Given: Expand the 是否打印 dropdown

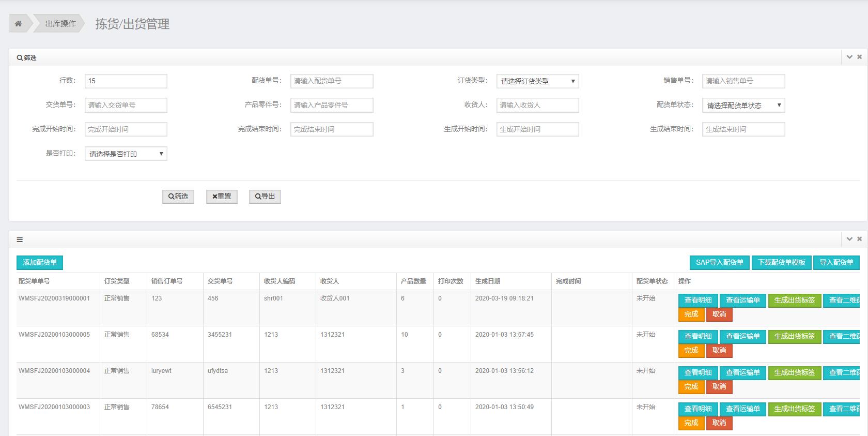Looking at the screenshot, I should point(126,154).
